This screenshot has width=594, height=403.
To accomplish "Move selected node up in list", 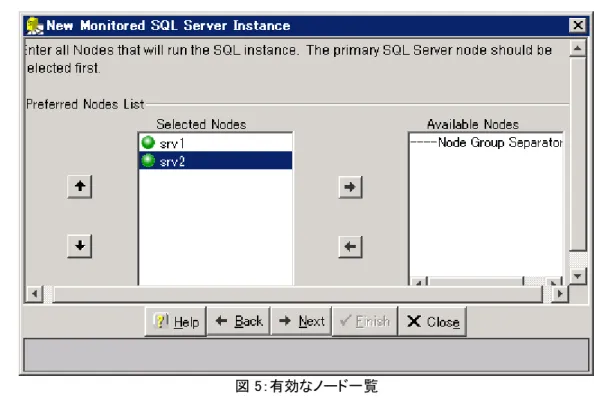I will pyautogui.click(x=80, y=186).
